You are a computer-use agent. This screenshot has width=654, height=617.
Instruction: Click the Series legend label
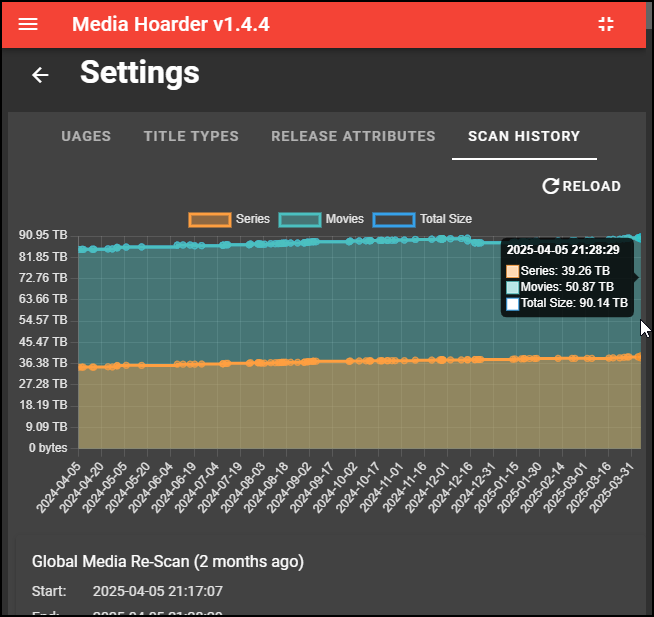tap(253, 219)
